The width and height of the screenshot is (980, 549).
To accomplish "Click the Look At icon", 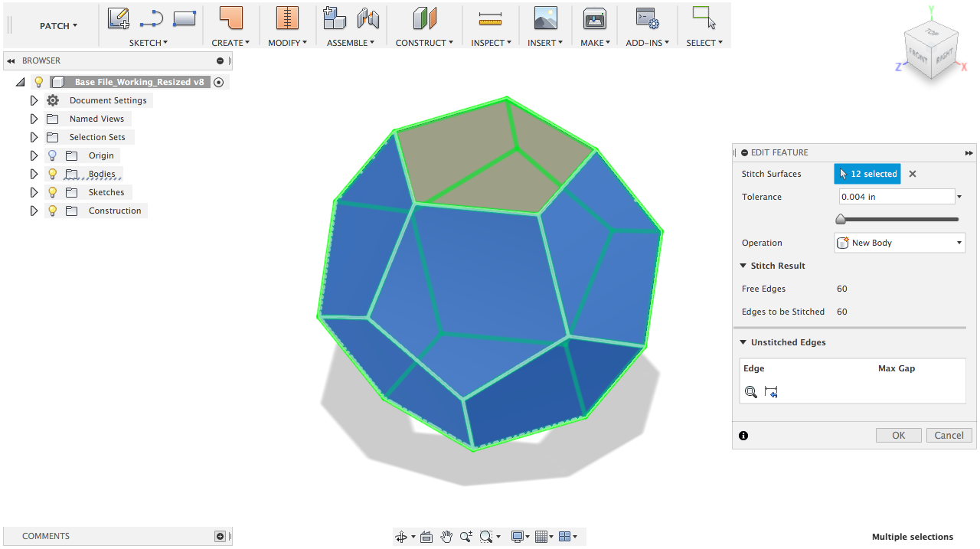I will pos(426,537).
